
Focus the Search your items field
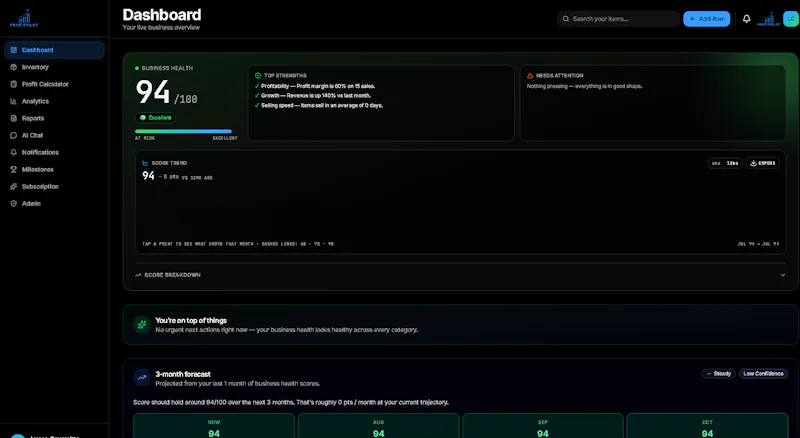point(618,19)
